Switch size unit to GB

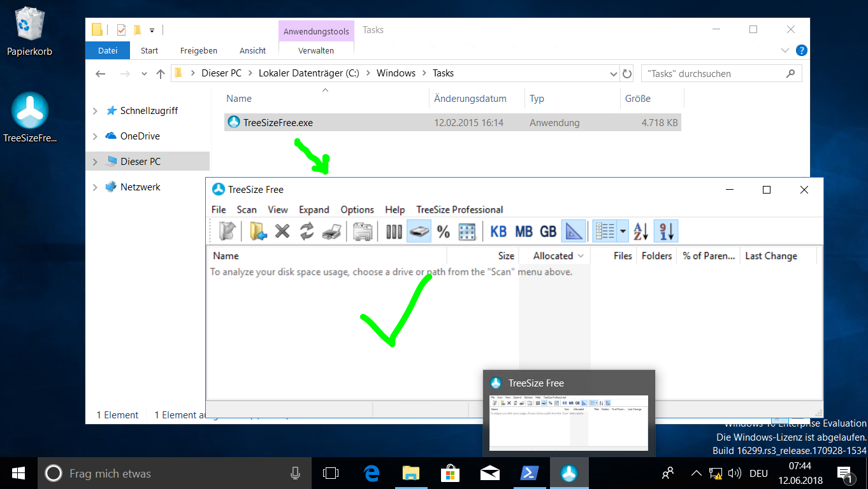pyautogui.click(x=548, y=231)
